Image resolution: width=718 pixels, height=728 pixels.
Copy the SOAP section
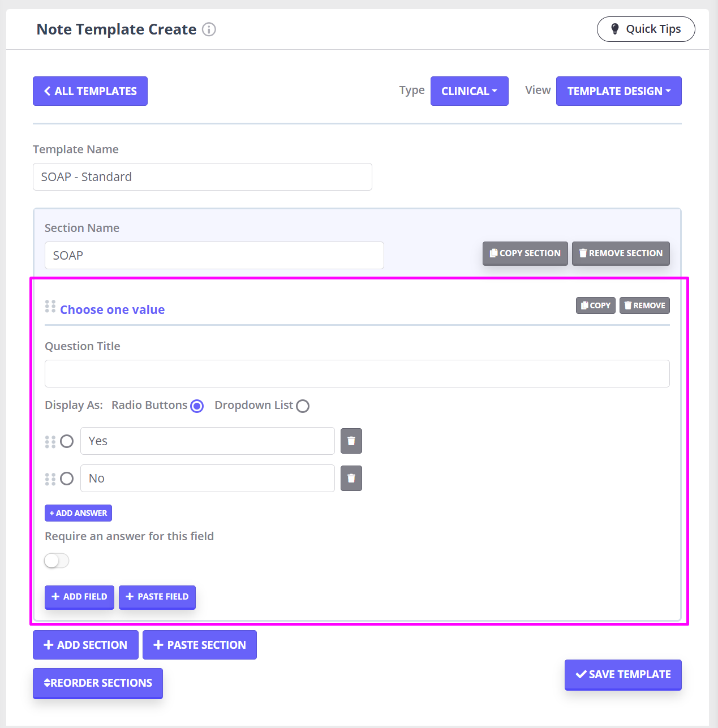tap(524, 253)
